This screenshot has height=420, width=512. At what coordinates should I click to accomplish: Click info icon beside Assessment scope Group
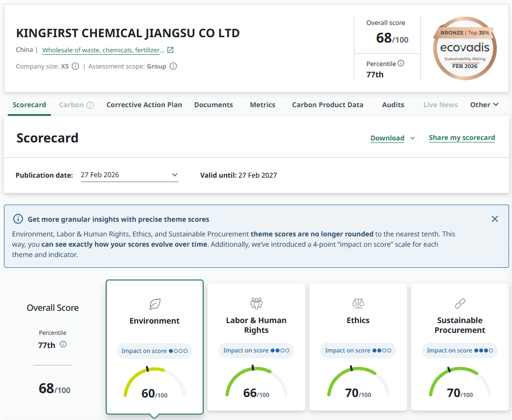coord(173,66)
